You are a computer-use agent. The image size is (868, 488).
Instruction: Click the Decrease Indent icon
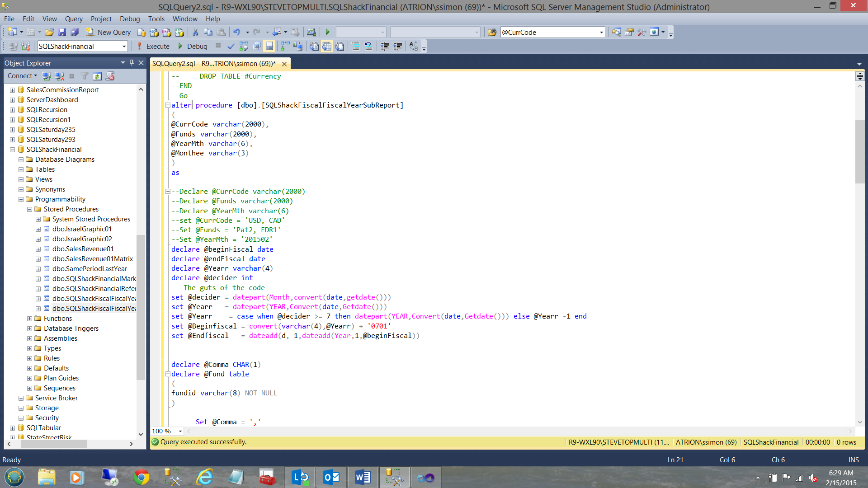click(385, 46)
